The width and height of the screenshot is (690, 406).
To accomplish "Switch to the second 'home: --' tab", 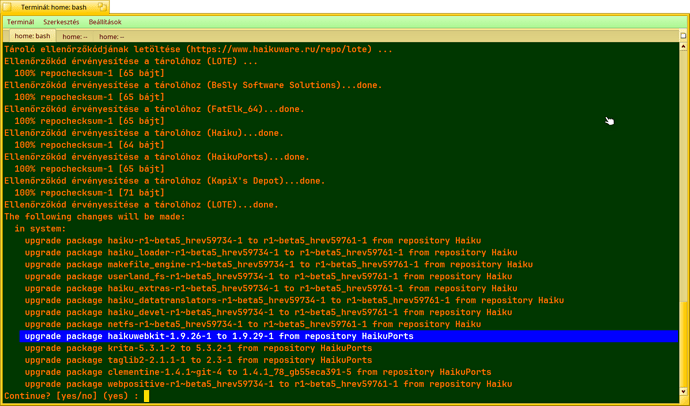I will [75, 37].
